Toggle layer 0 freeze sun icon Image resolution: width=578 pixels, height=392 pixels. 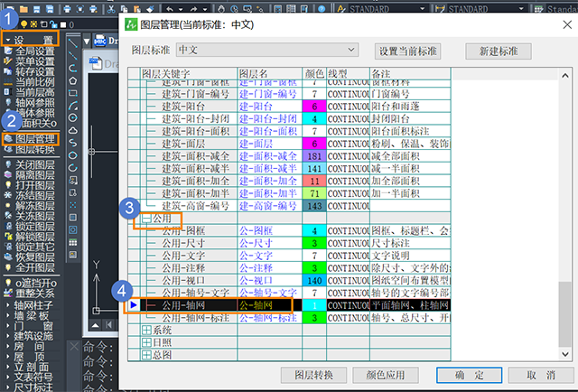pos(33,24)
